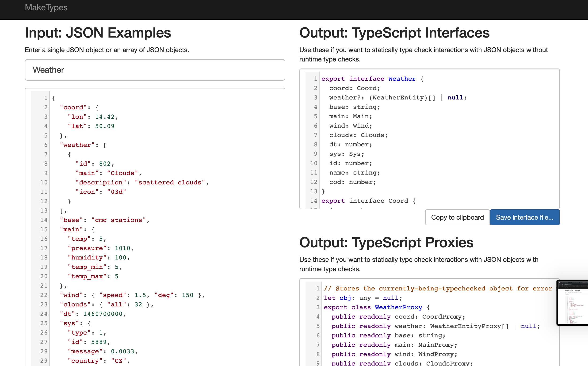Place cursor on "country": "CZ" line
This screenshot has width=588, height=366.
point(99,361)
